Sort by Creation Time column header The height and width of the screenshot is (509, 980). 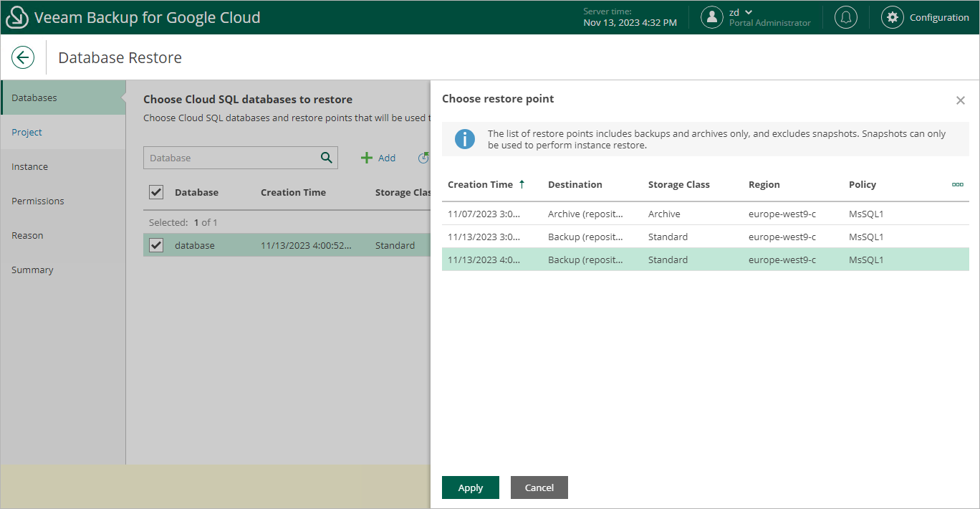[480, 184]
